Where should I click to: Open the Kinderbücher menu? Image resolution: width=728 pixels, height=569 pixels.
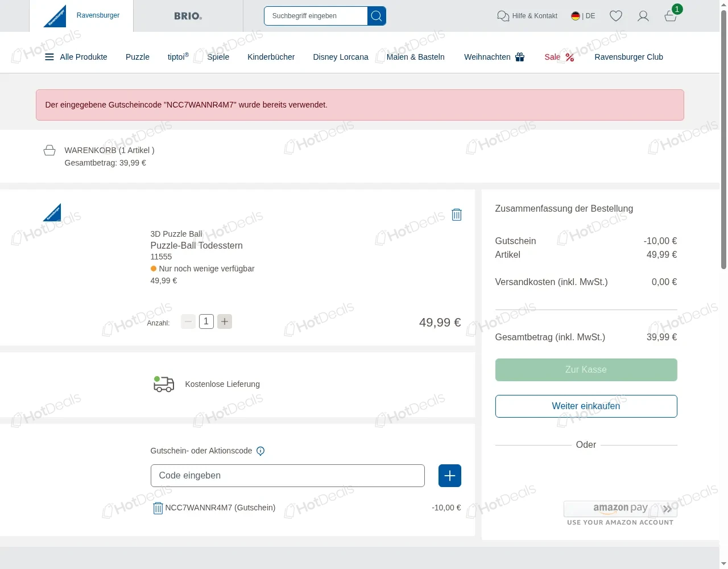click(x=271, y=57)
